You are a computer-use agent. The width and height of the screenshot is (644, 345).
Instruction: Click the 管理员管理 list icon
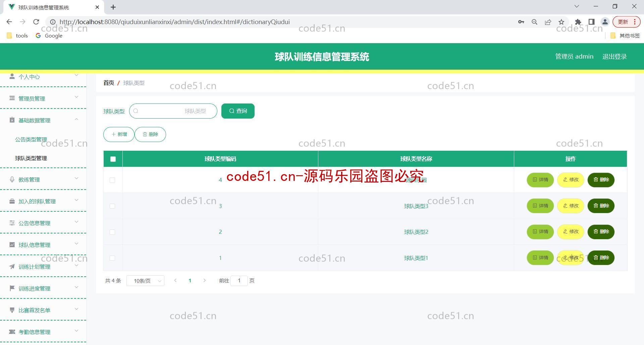(12, 98)
